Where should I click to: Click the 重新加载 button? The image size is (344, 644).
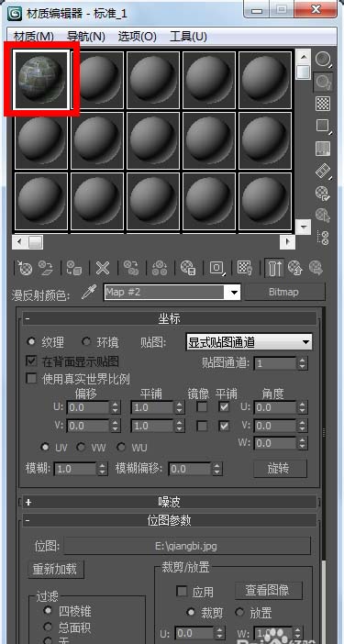pyautogui.click(x=55, y=570)
